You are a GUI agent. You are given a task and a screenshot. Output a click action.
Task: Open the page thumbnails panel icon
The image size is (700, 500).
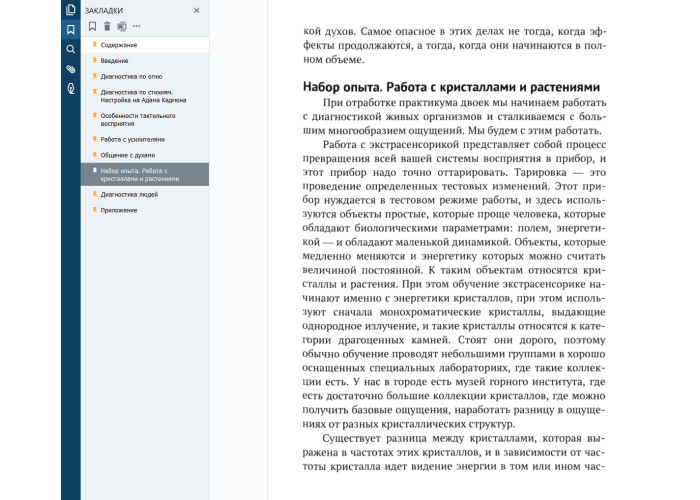(70, 10)
